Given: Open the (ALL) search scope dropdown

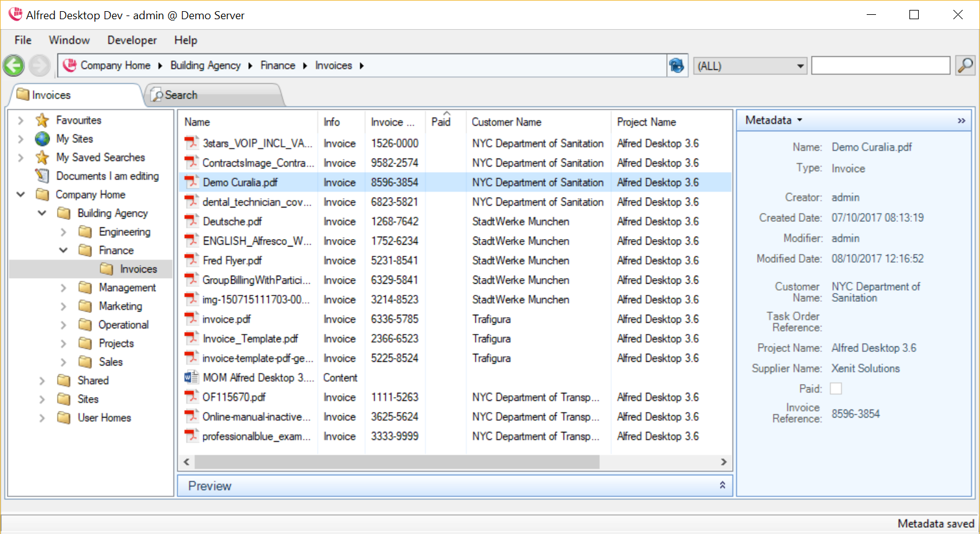Looking at the screenshot, I should coord(750,66).
